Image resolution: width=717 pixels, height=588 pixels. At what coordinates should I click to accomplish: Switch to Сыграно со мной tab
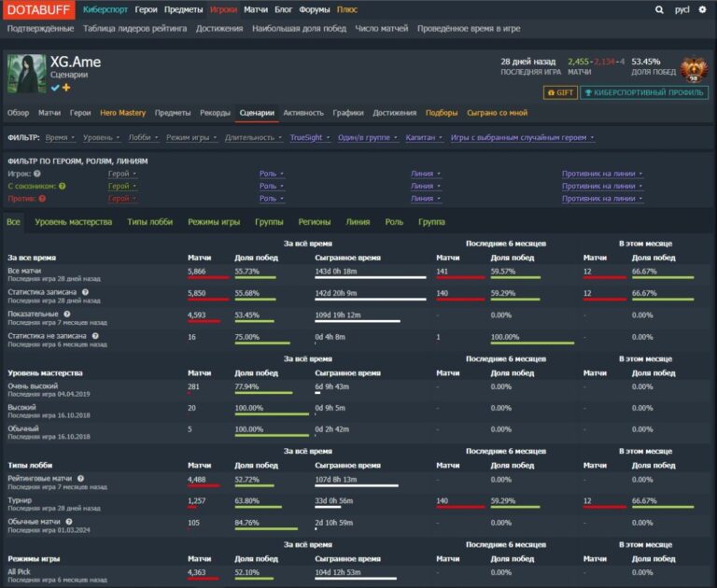497,113
